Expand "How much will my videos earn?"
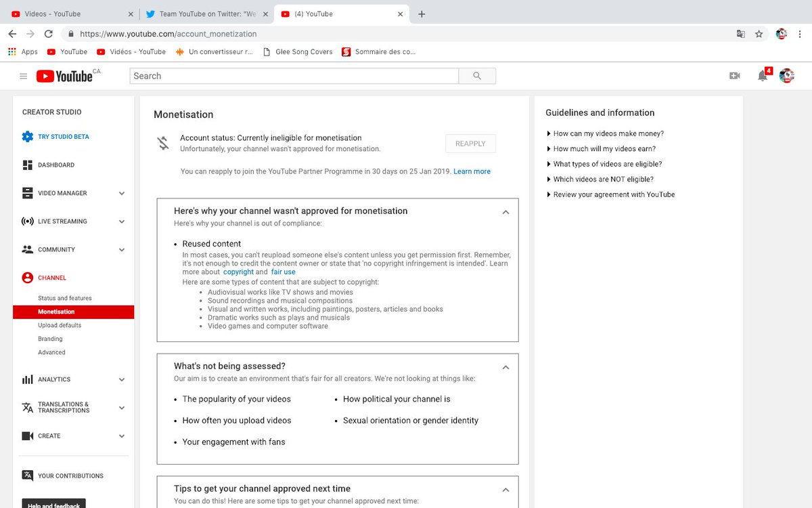The height and width of the screenshot is (508, 812). click(x=601, y=149)
